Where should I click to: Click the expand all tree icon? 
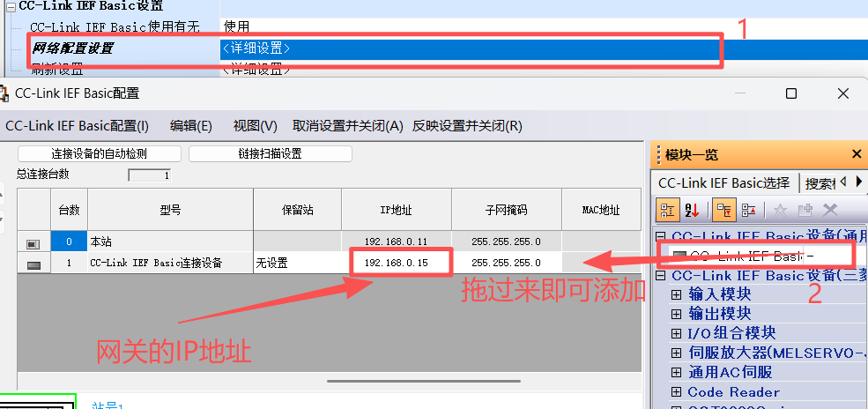(723, 211)
